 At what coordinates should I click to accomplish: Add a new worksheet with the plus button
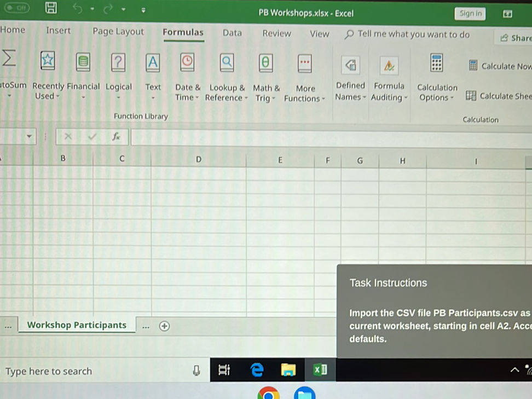[x=164, y=326]
